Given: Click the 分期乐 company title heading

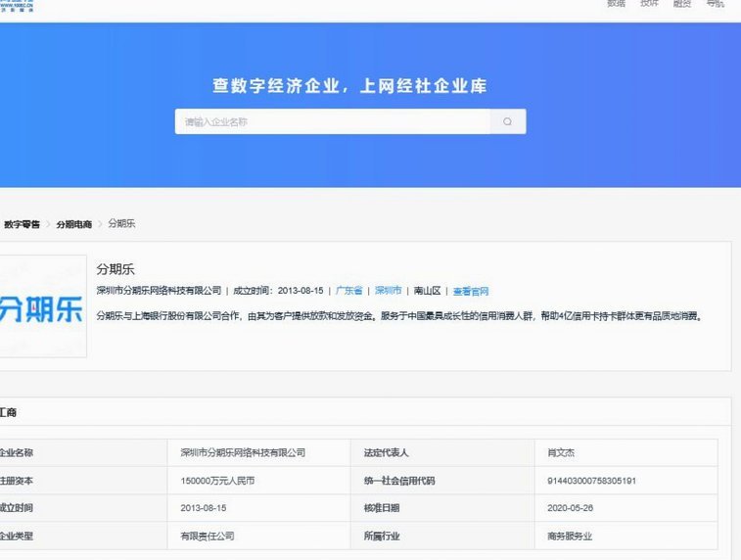Looking at the screenshot, I should pyautogui.click(x=116, y=269).
